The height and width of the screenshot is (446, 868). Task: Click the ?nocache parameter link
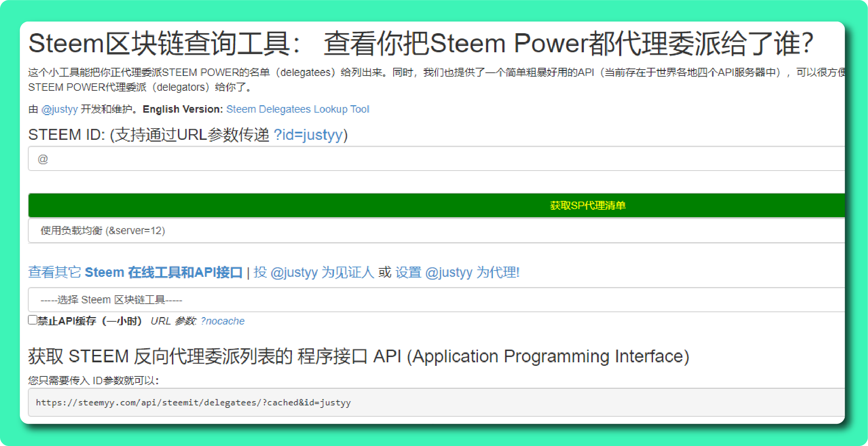pyautogui.click(x=222, y=321)
